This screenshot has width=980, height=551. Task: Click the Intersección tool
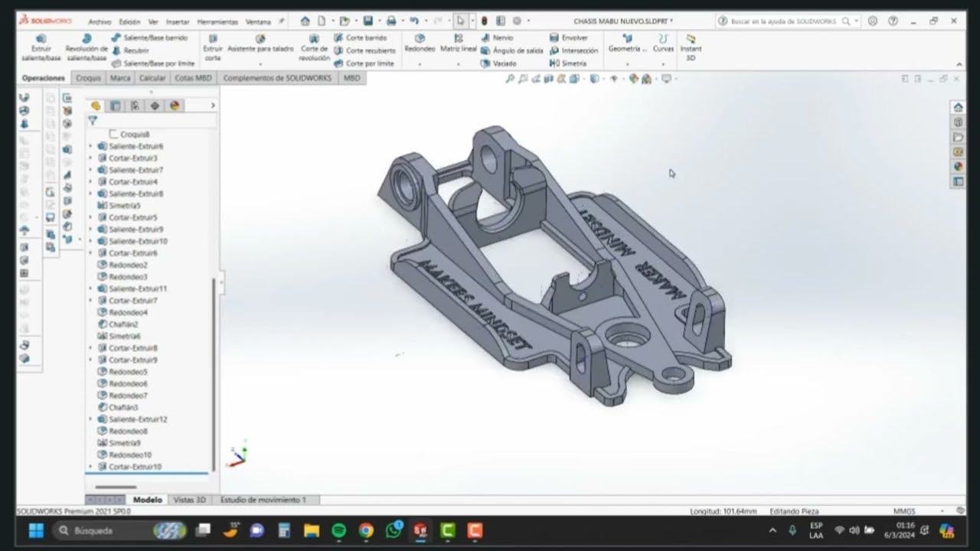pos(574,51)
